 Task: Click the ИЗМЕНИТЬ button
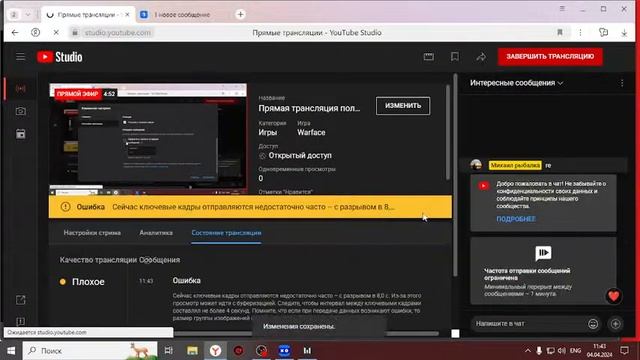click(x=403, y=106)
